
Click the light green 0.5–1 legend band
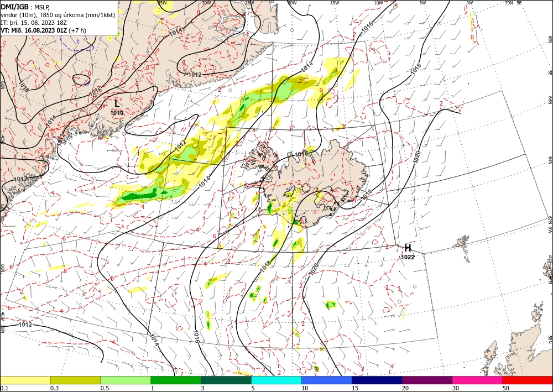click(126, 380)
